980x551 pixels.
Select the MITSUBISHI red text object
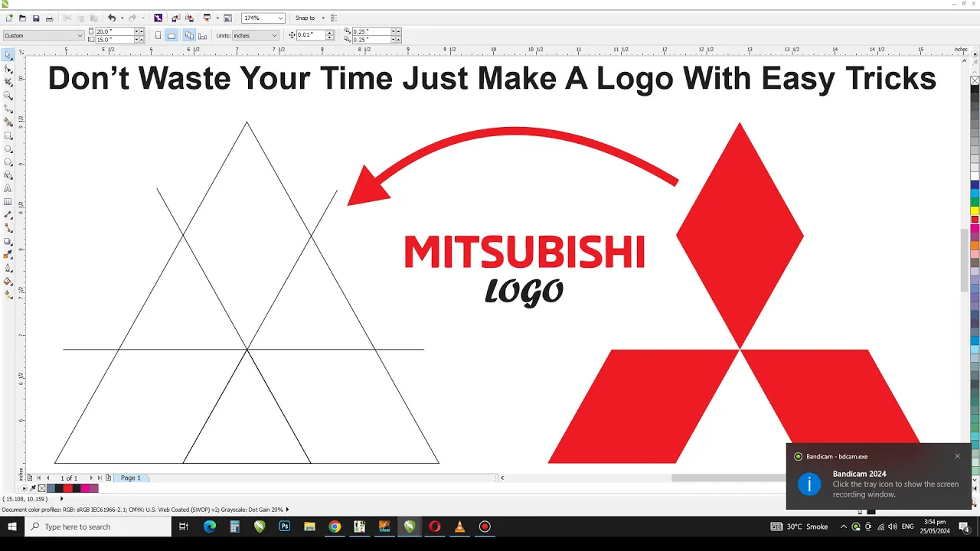pos(524,252)
